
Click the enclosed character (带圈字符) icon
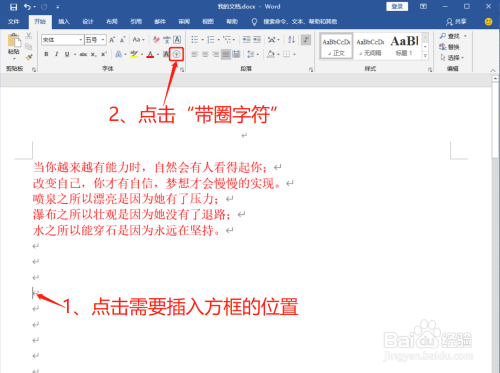pos(176,54)
